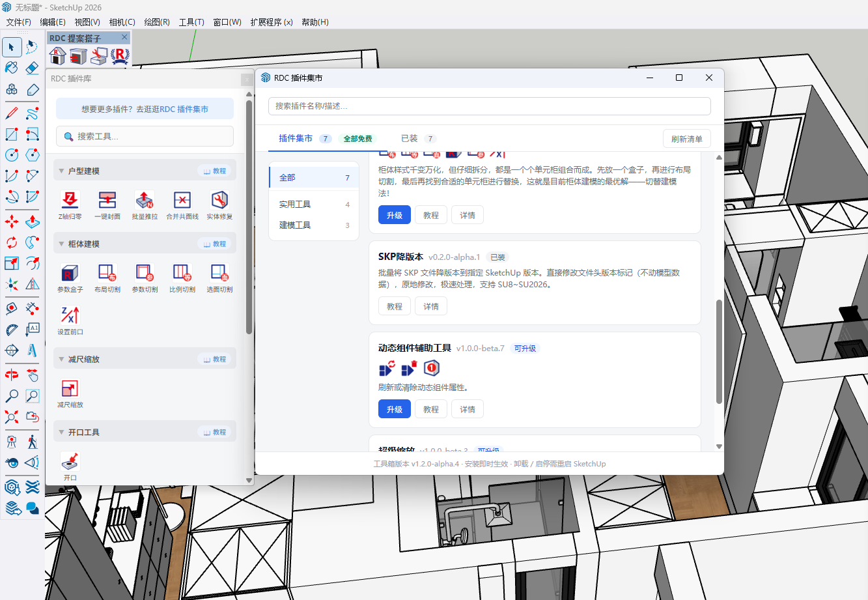Select the Offset tool
The image size is (868, 600).
point(32,263)
